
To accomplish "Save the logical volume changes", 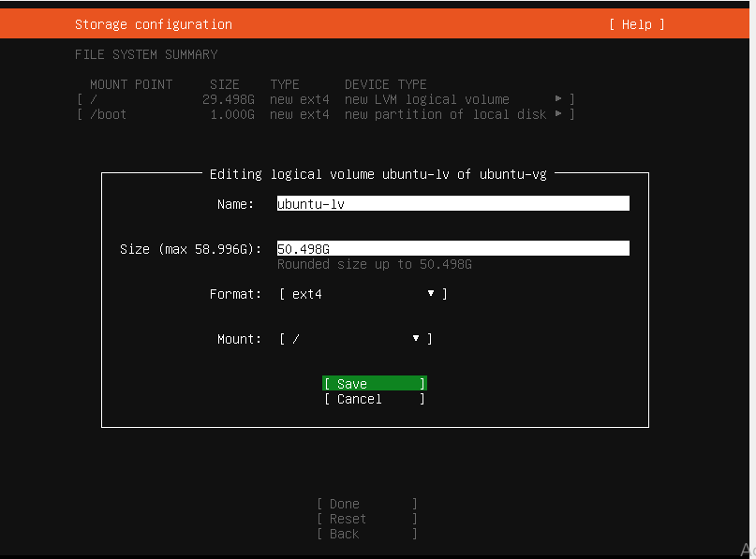I will coord(374,384).
